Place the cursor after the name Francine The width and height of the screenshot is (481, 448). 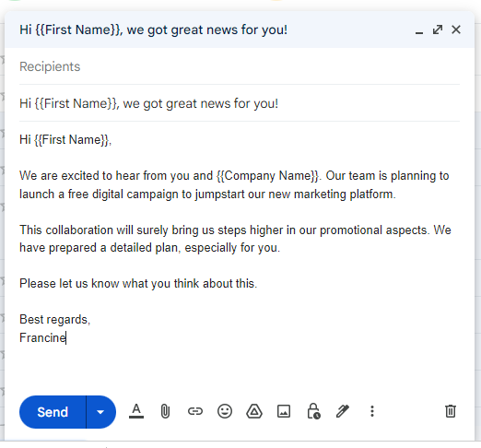[66, 338]
